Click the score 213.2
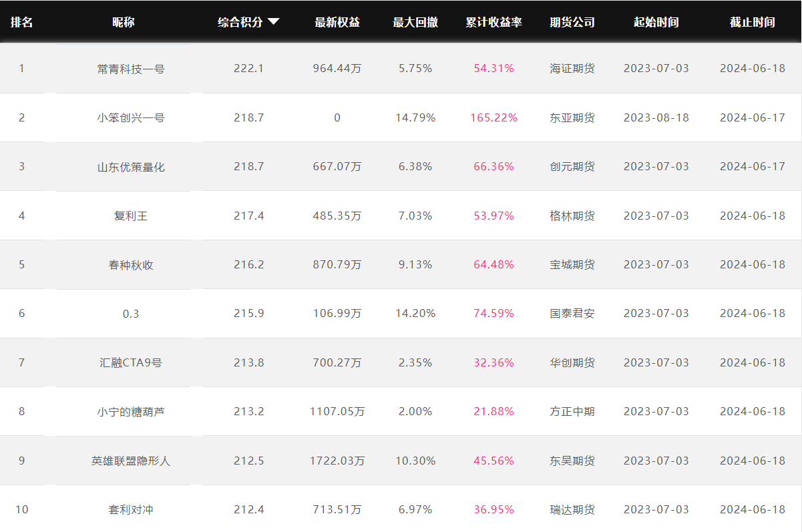The width and height of the screenshot is (802, 532). coord(249,412)
